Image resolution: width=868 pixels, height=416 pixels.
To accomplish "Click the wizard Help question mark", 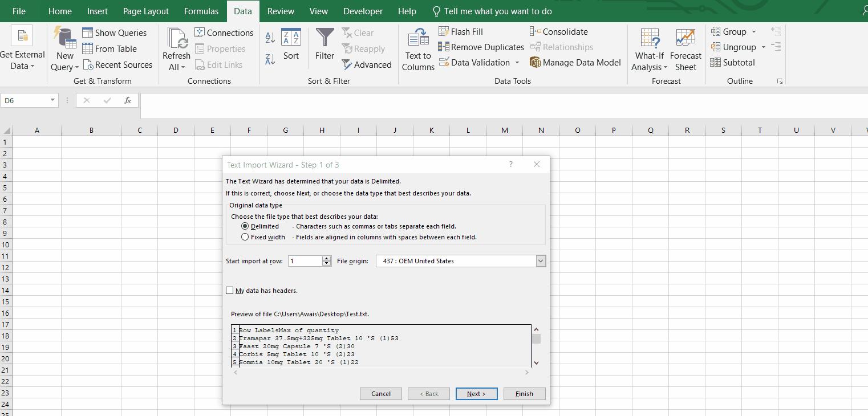I will pyautogui.click(x=511, y=164).
